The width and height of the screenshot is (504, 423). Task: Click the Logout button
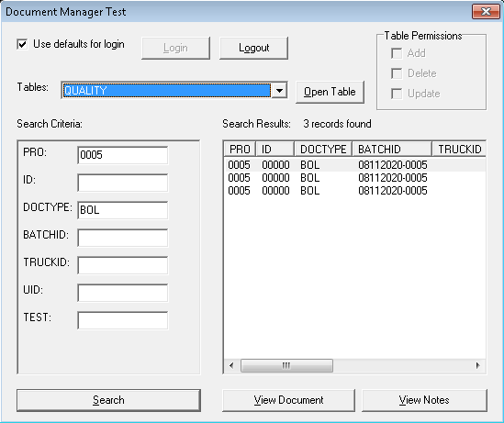coord(253,48)
